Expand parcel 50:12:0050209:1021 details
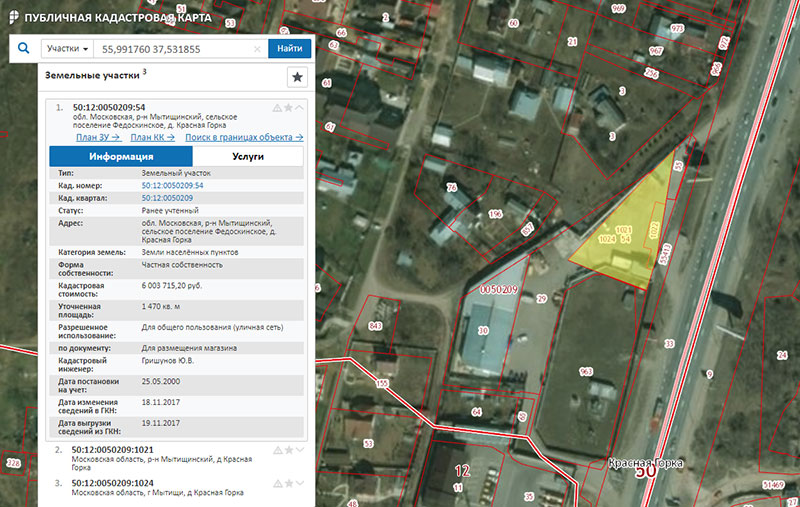The height and width of the screenshot is (507, 800). 299,451
